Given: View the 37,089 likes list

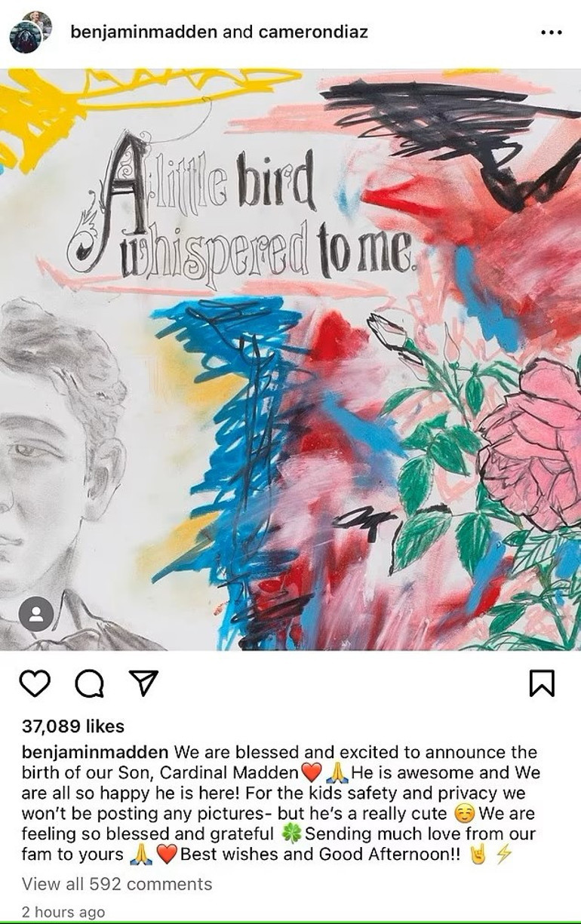Looking at the screenshot, I should 72,726.
